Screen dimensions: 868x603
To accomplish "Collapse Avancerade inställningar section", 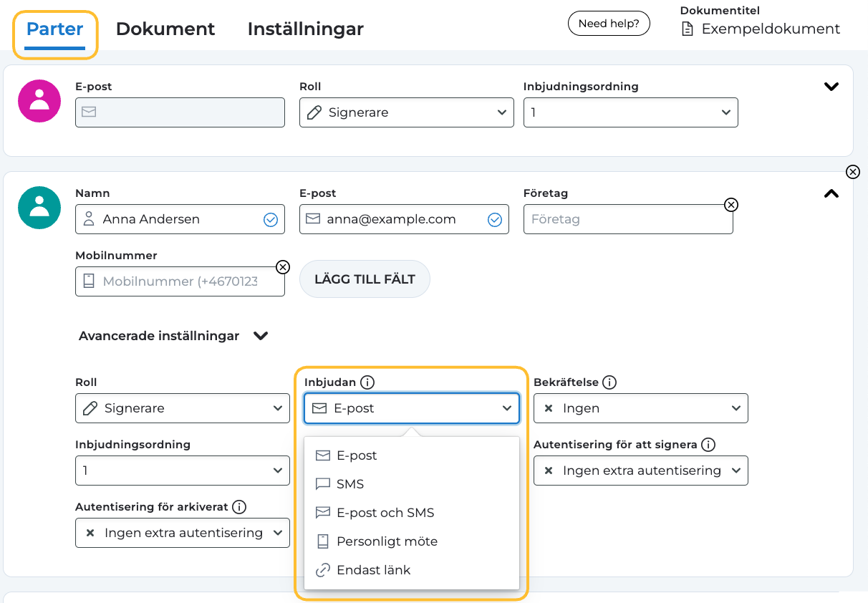I will [x=261, y=336].
